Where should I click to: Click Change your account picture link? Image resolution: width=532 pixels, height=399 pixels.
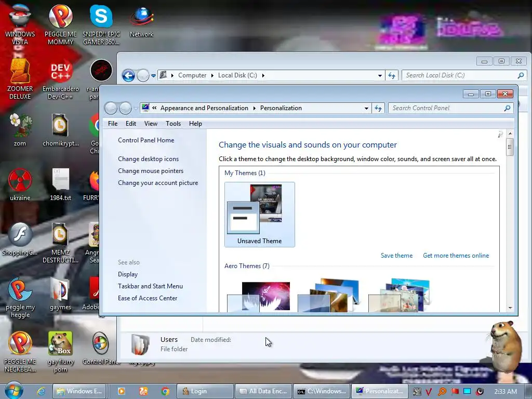(158, 182)
